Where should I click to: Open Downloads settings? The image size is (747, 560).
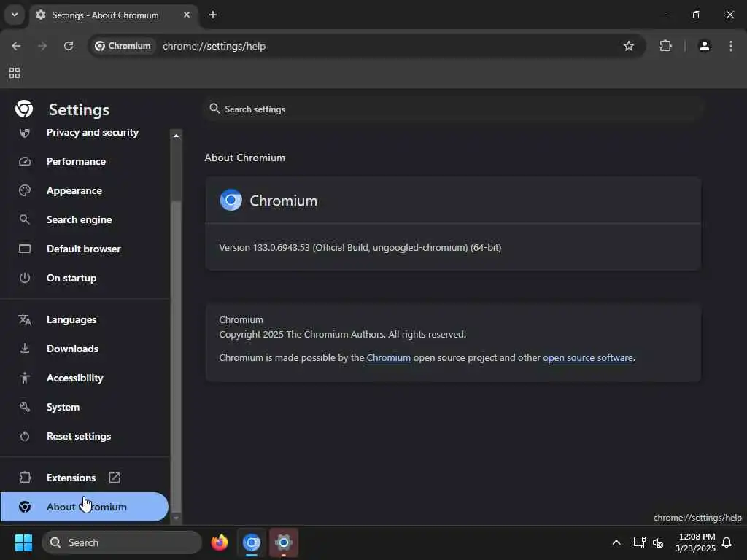85,349
